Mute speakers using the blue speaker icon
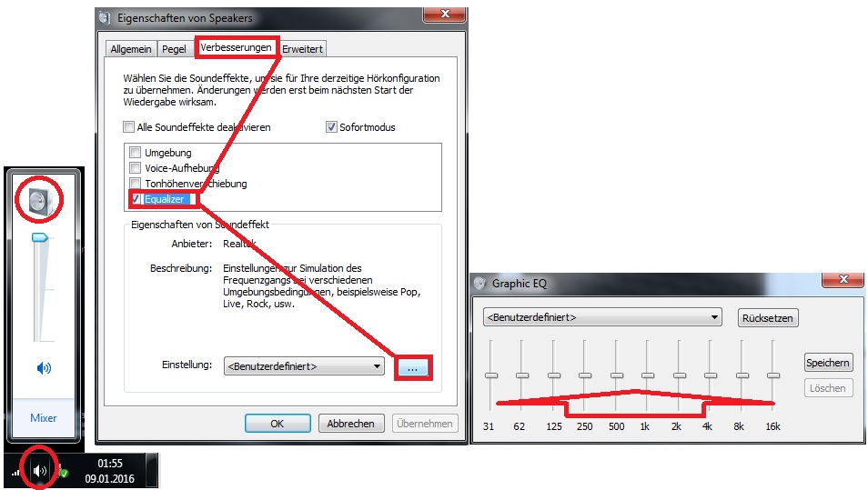The image size is (868, 490). point(44,368)
